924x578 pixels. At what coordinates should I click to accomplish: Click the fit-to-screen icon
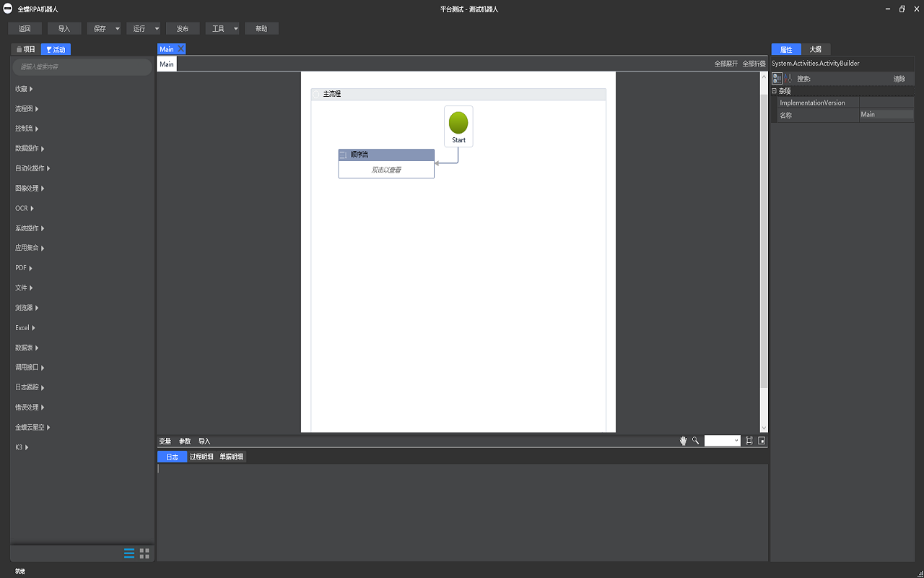click(x=749, y=441)
